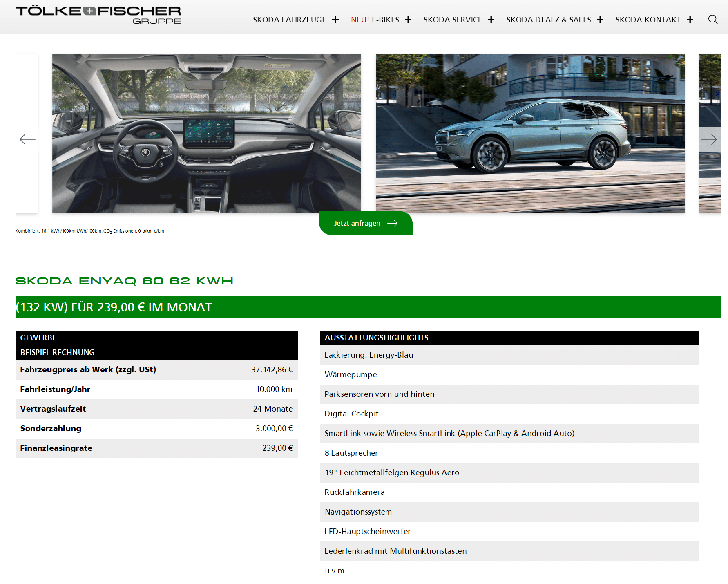
Task: Open the SKODA KONTAKT menu
Action: pos(648,20)
